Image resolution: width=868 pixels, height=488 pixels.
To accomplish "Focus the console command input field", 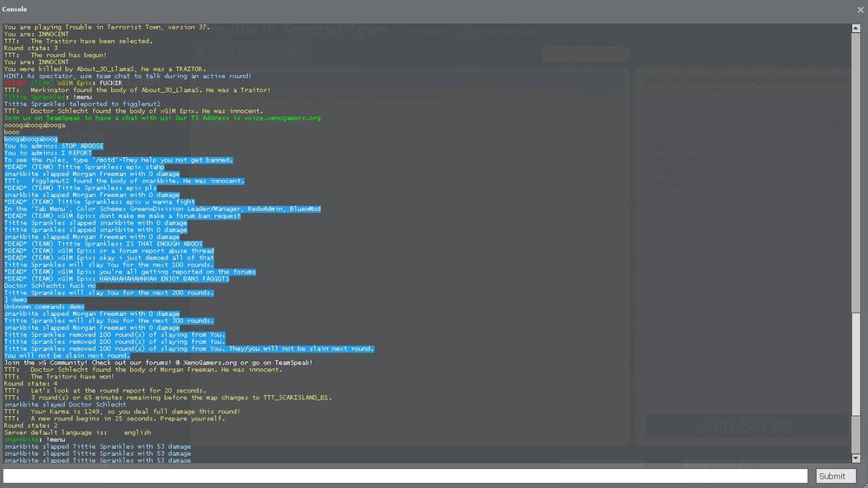I will pos(405,476).
